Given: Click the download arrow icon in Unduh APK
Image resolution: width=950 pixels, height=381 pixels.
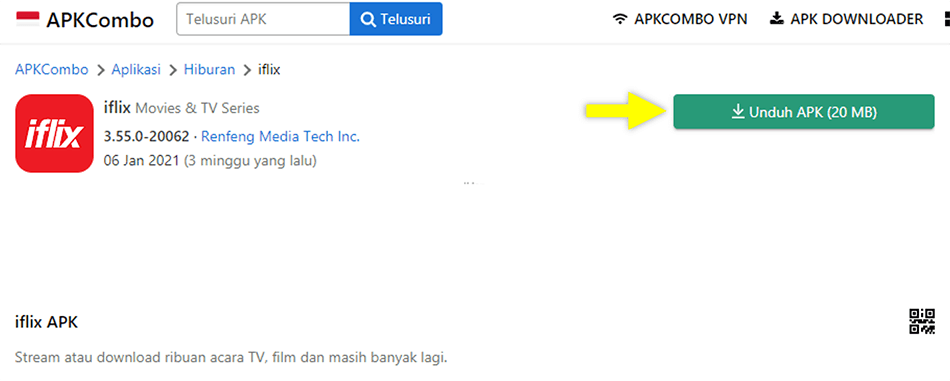Looking at the screenshot, I should pos(738,111).
